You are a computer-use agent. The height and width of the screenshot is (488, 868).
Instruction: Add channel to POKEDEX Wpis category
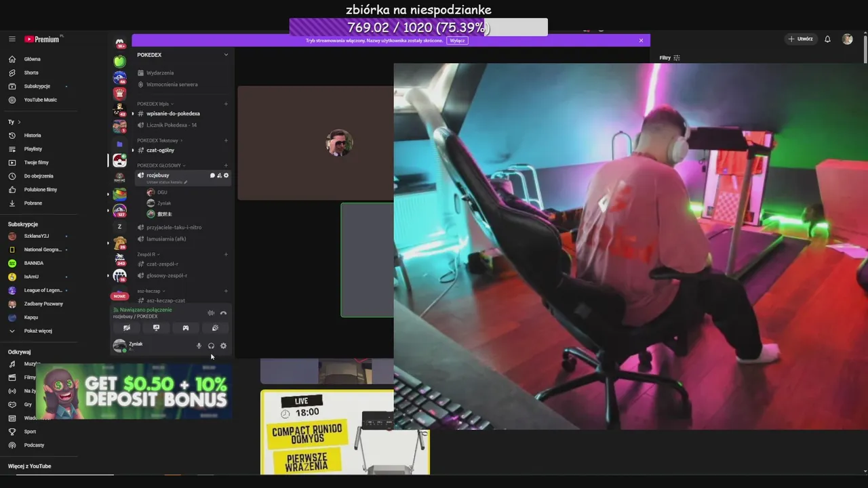tap(226, 104)
